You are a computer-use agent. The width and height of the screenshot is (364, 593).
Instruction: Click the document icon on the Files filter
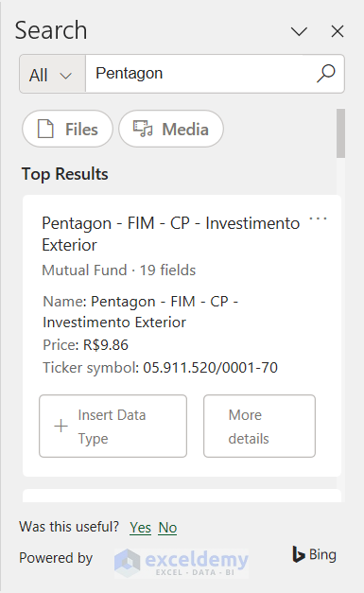(x=45, y=129)
